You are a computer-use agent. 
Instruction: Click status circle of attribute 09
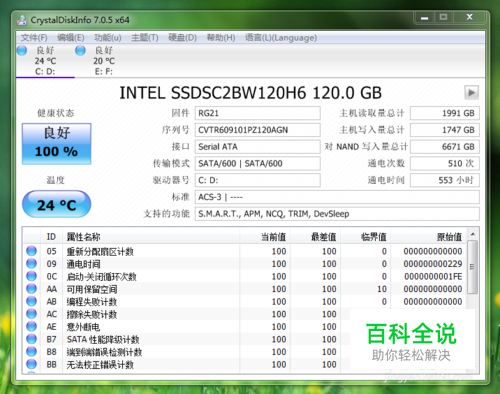pos(32,263)
